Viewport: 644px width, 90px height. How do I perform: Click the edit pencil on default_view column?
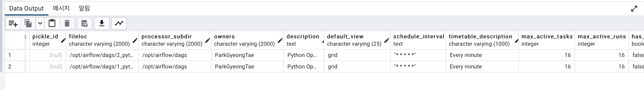click(x=387, y=40)
